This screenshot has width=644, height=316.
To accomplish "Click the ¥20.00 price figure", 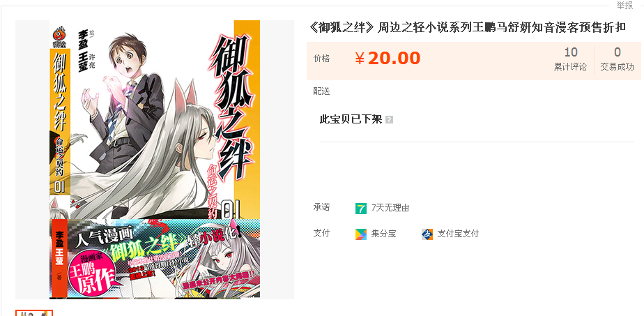I will tap(388, 59).
